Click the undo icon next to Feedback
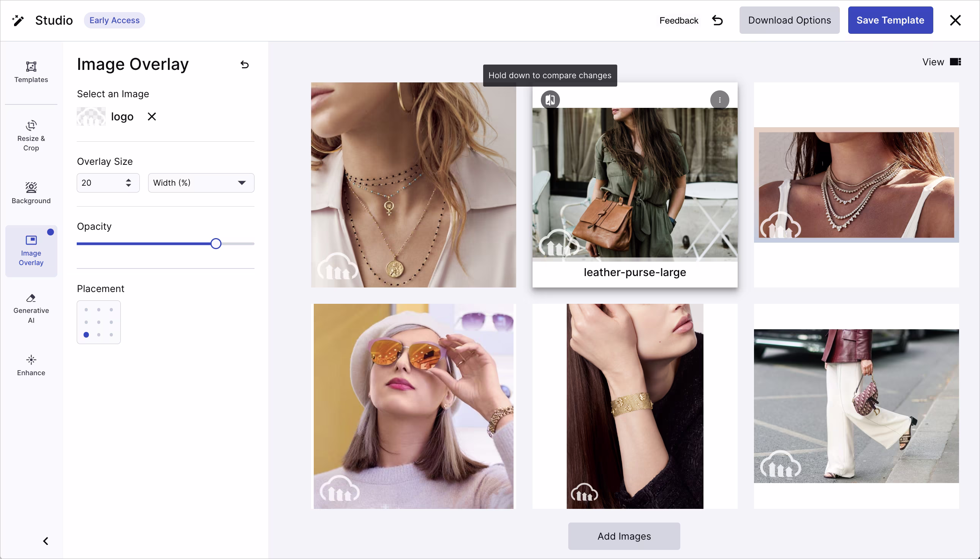This screenshot has width=980, height=559. [x=717, y=21]
